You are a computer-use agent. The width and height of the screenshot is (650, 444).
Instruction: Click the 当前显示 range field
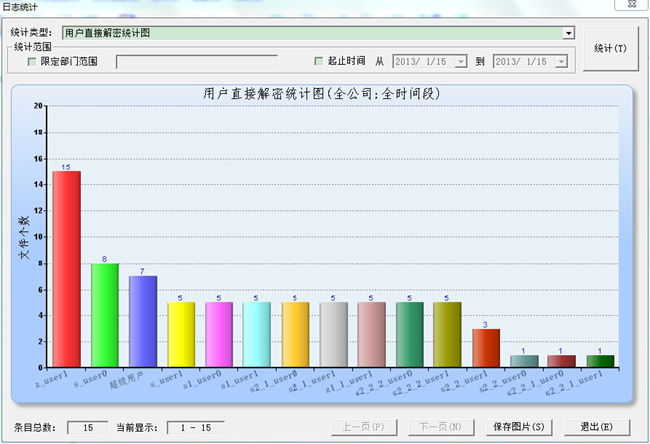coord(195,428)
